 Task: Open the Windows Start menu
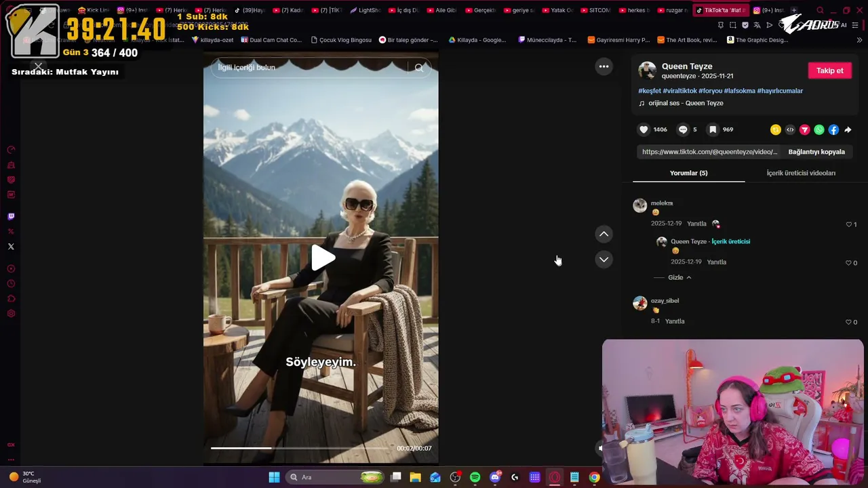[x=274, y=477]
